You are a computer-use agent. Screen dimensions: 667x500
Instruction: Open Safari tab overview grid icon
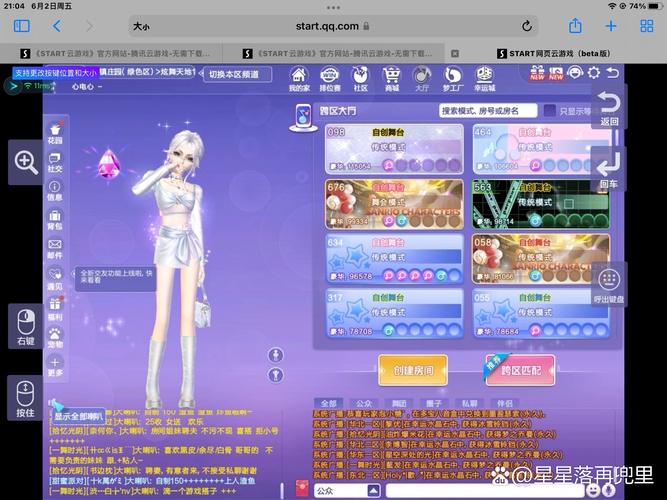(647, 26)
